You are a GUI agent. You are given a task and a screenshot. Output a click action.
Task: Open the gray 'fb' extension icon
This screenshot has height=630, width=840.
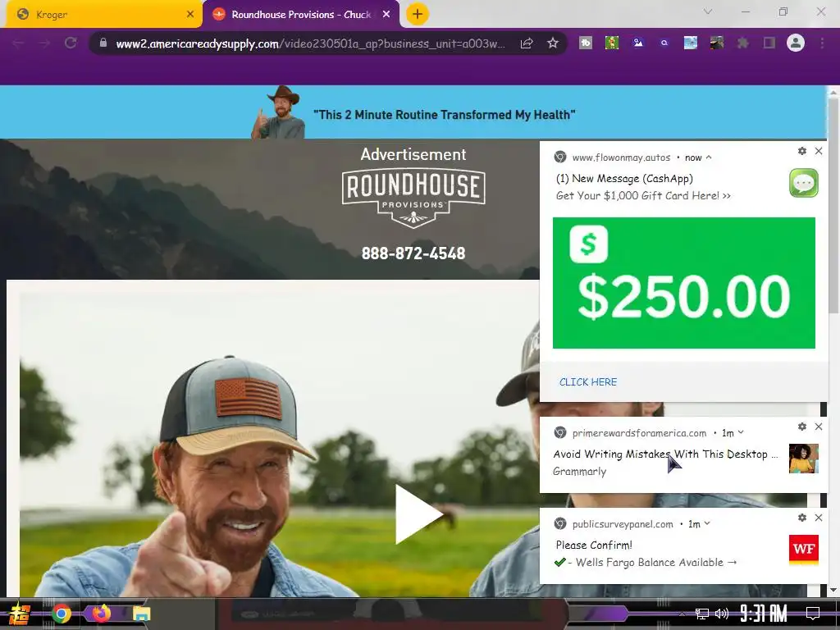pyautogui.click(x=586, y=43)
